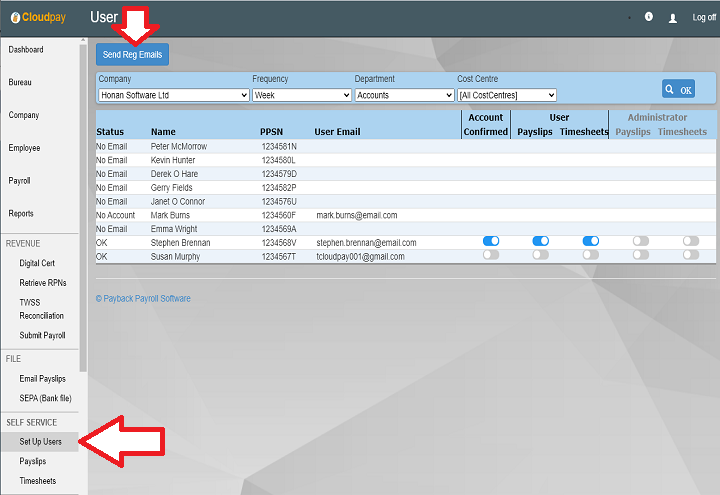Expand the Frequency dropdown

(301, 95)
